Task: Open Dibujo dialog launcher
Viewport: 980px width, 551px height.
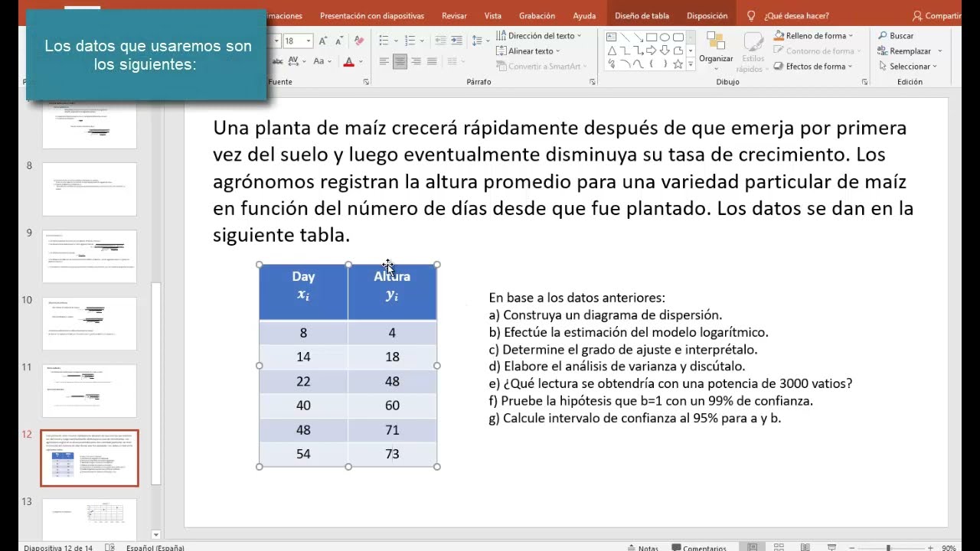Action: point(865,82)
